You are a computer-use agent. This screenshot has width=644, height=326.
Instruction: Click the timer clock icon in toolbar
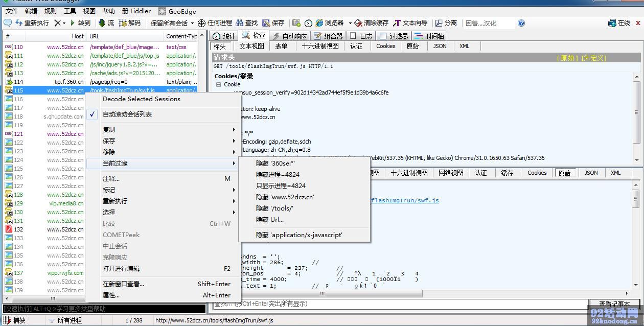click(308, 23)
